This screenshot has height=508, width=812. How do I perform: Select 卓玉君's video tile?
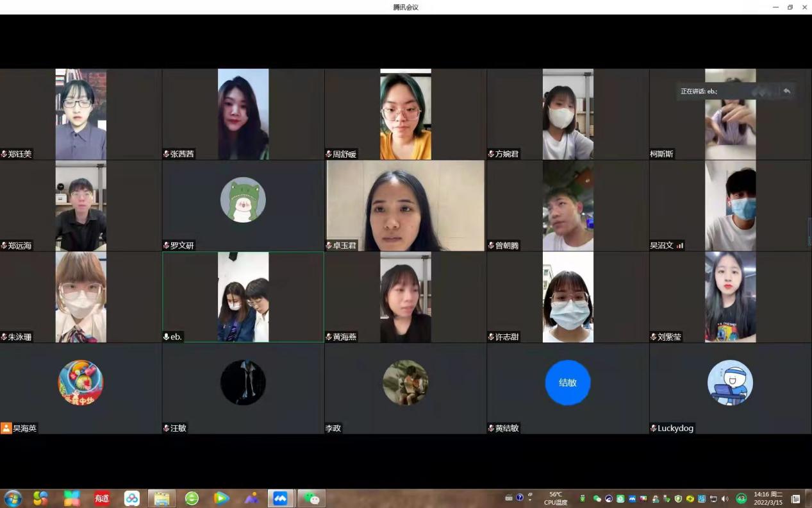405,205
